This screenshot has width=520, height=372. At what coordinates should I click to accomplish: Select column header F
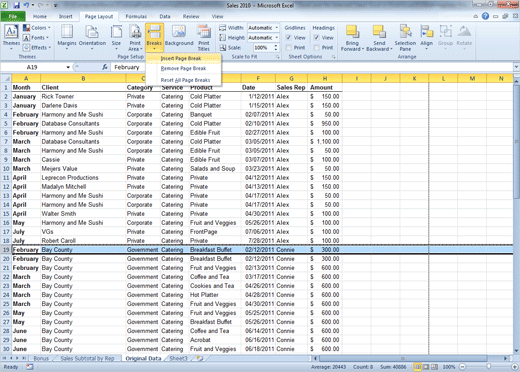(258, 78)
